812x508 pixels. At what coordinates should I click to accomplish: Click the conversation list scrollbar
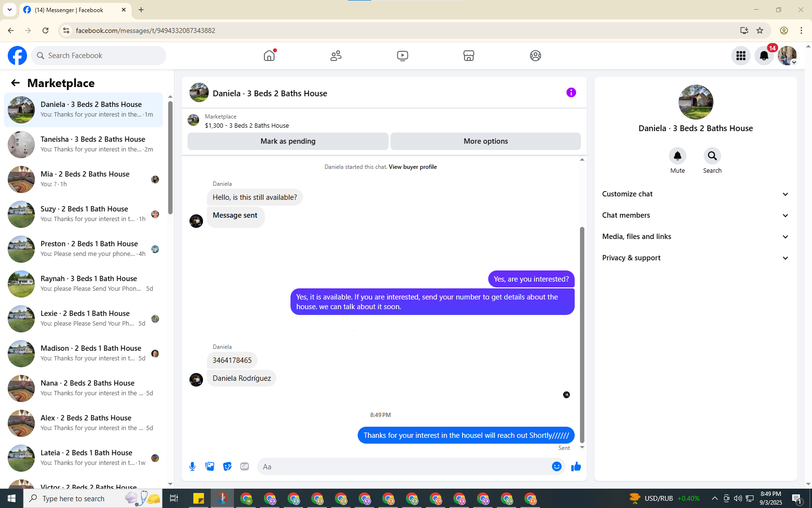170,157
